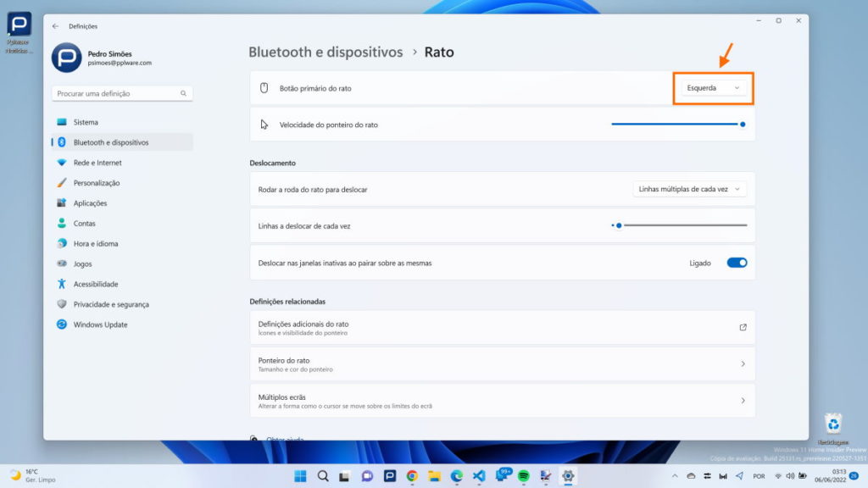Open Ponteiro do rato settings
The height and width of the screenshot is (488, 868).
(x=501, y=363)
